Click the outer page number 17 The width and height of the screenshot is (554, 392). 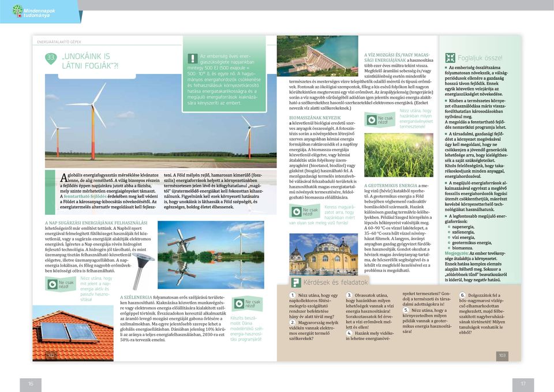[523, 384]
